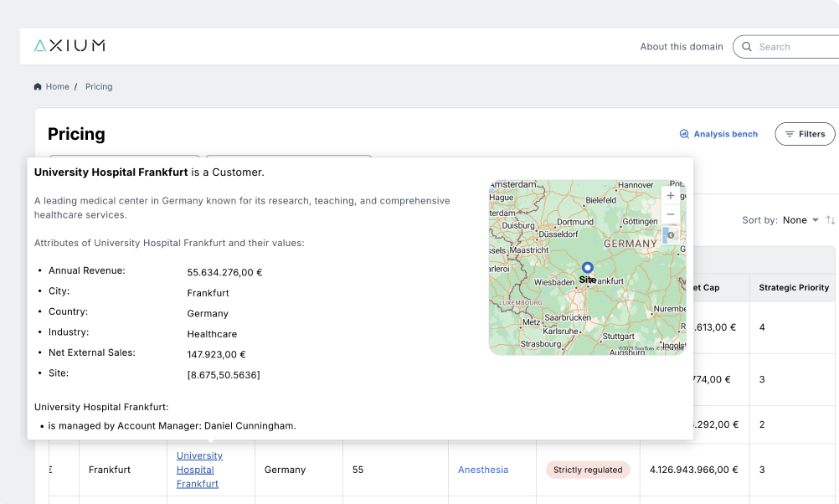
Task: Go to Home via the breadcrumb
Action: [x=57, y=87]
